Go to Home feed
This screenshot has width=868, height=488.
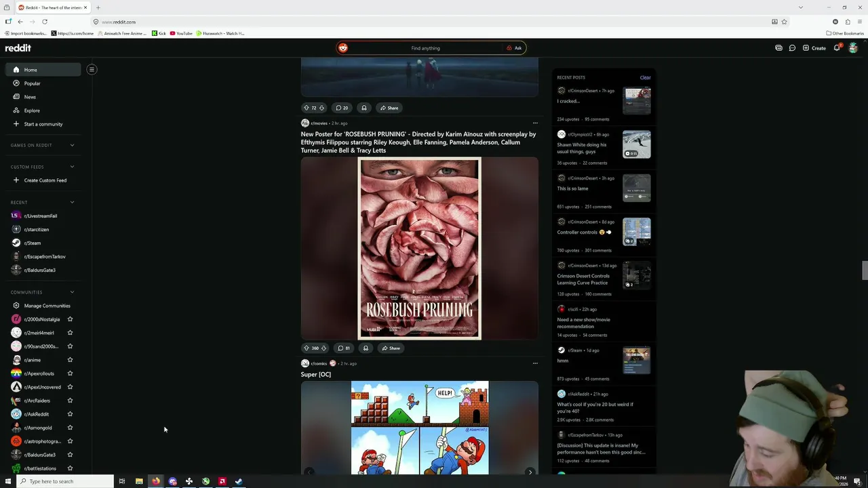43,70
